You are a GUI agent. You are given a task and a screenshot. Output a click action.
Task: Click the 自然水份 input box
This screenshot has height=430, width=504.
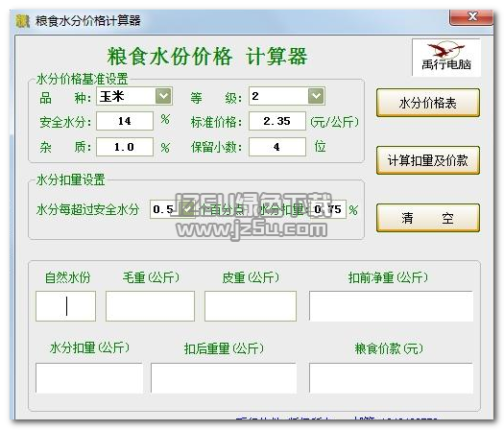(65, 306)
